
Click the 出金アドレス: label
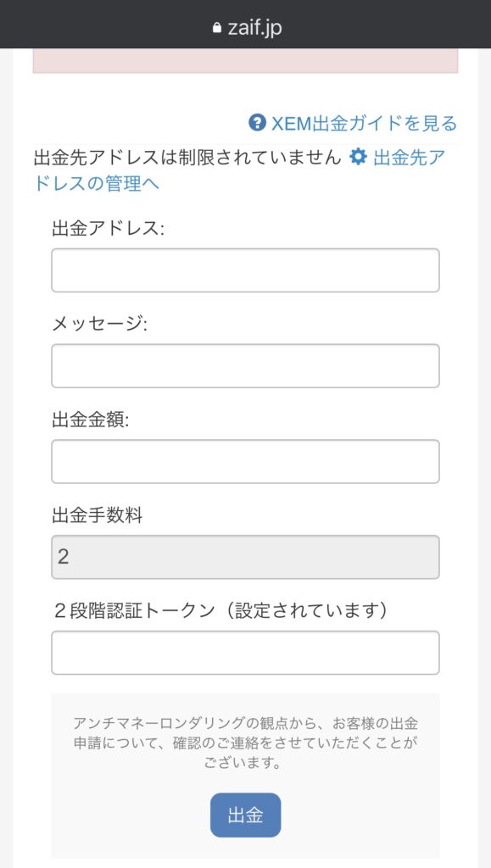tap(108, 229)
